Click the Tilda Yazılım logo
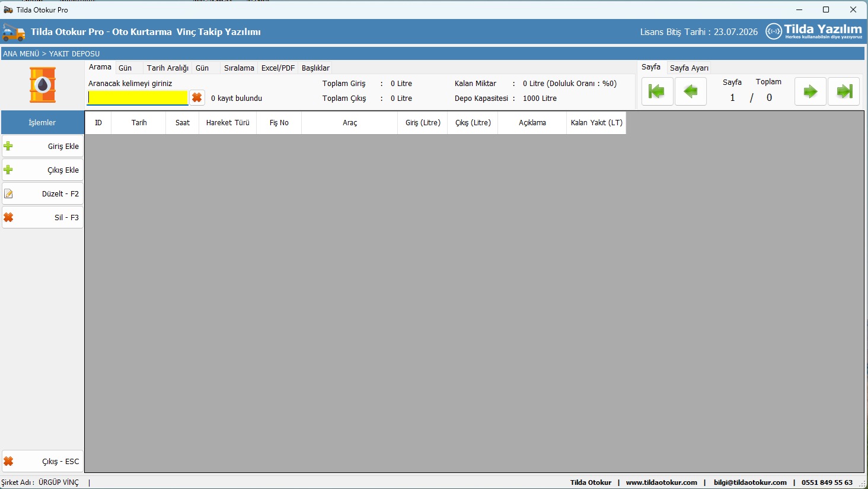 813,31
